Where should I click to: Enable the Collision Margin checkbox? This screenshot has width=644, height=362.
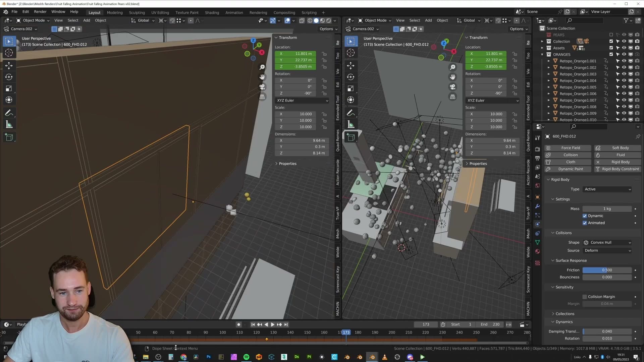585,297
